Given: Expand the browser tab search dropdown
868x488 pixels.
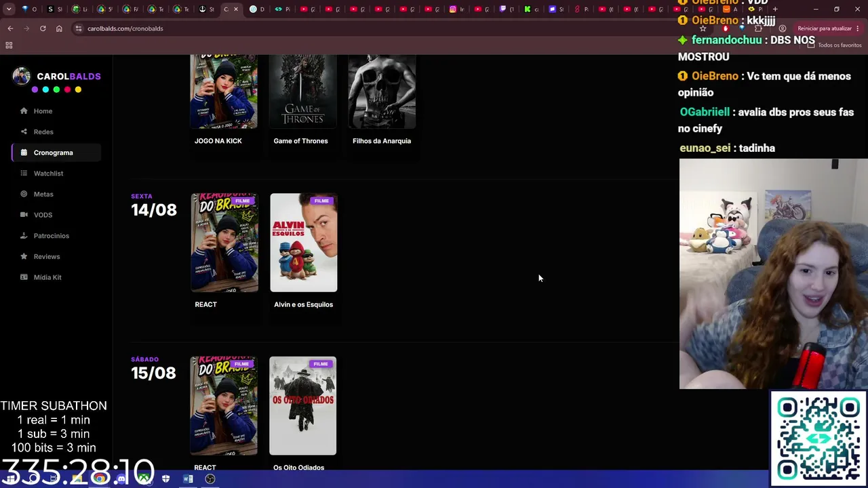Looking at the screenshot, I should (x=9, y=9).
